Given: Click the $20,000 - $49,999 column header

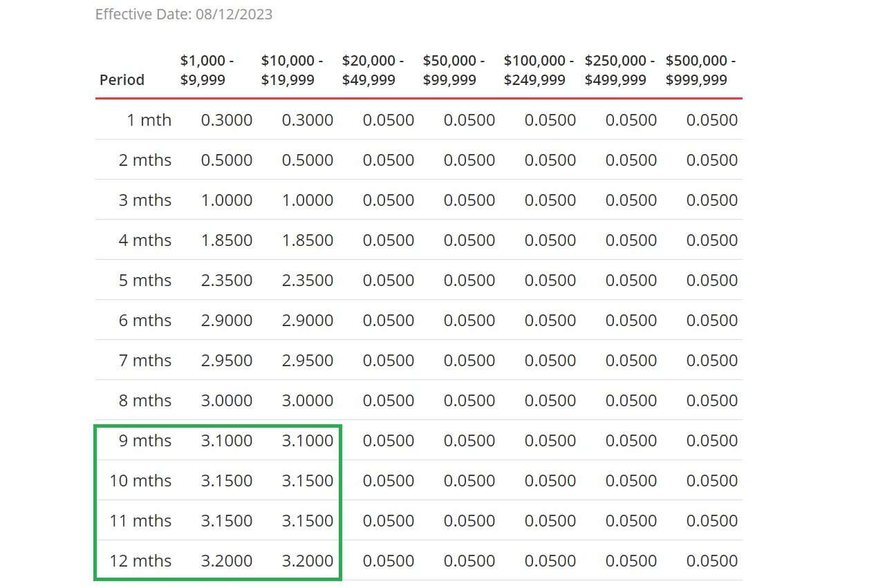Looking at the screenshot, I should point(373,70).
